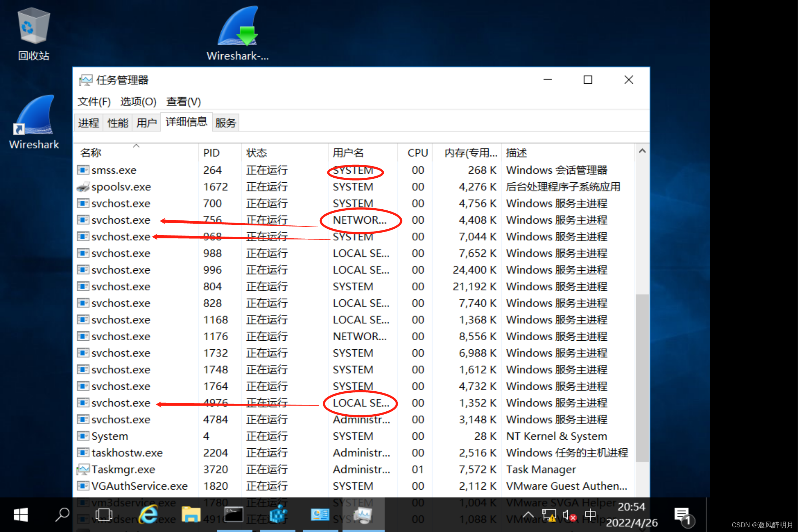Switch to the 性能 tab
Screen dimensions: 798x532
[117, 123]
